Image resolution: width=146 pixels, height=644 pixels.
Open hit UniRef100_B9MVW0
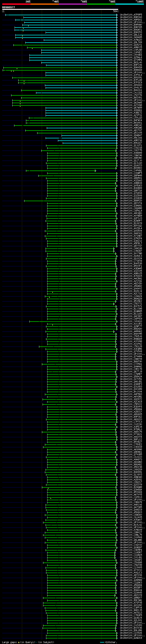pos(131,25)
